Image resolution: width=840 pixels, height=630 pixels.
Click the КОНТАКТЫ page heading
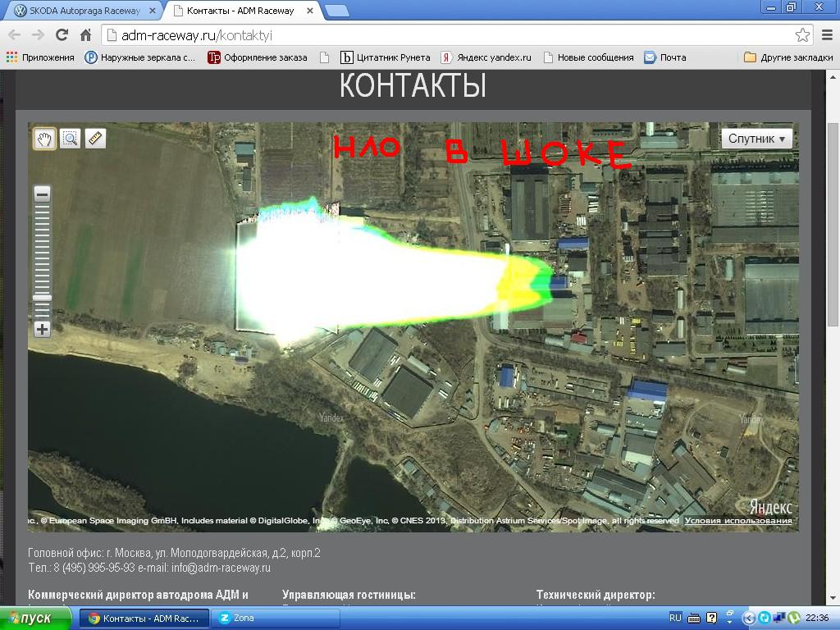point(413,85)
